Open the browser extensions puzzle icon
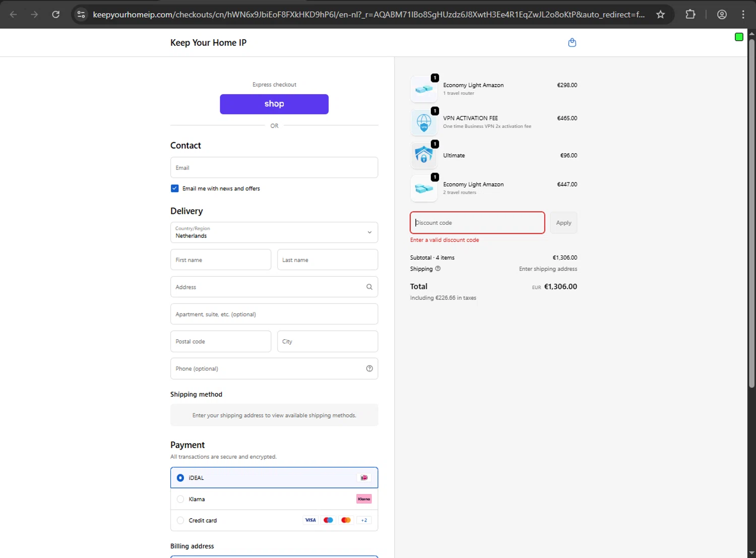The image size is (756, 558). point(690,15)
